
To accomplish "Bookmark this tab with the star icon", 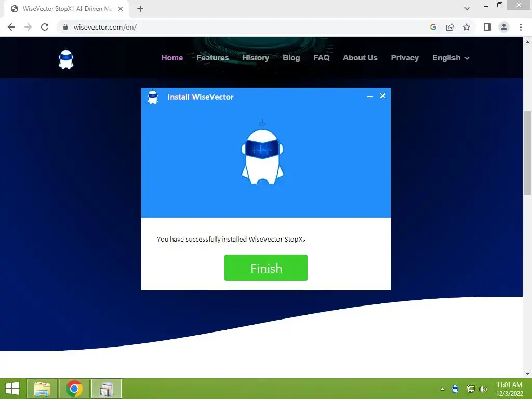I will pyautogui.click(x=467, y=27).
